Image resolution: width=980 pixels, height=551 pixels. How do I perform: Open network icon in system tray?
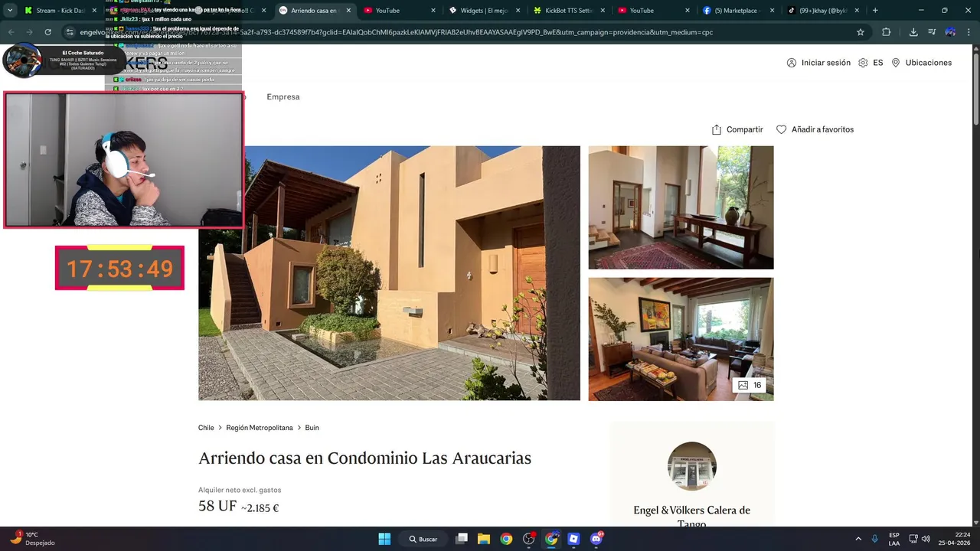[x=913, y=539]
